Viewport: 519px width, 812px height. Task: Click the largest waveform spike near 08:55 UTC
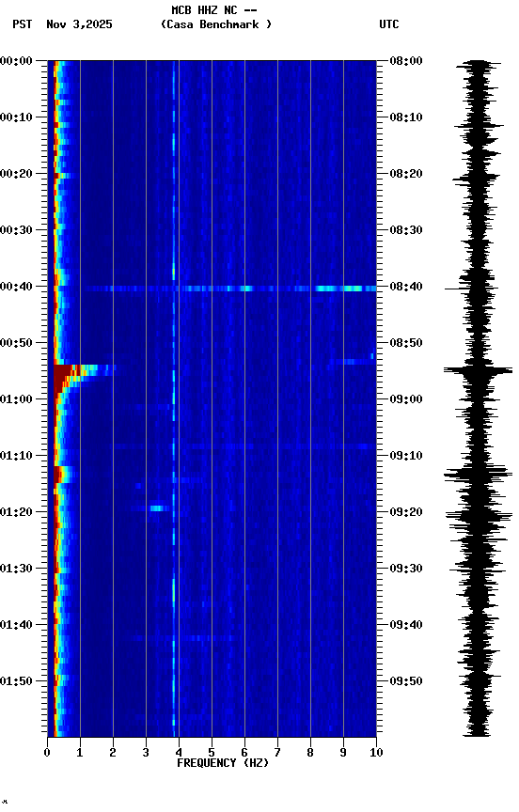[478, 370]
